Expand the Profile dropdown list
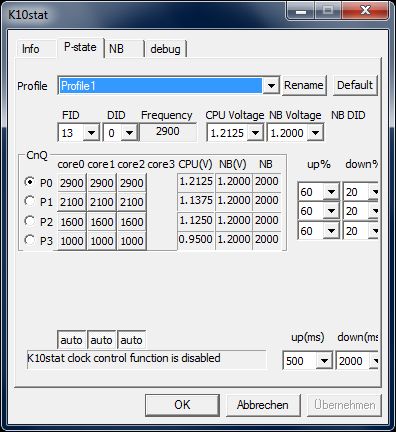The image size is (396, 432). click(x=271, y=86)
